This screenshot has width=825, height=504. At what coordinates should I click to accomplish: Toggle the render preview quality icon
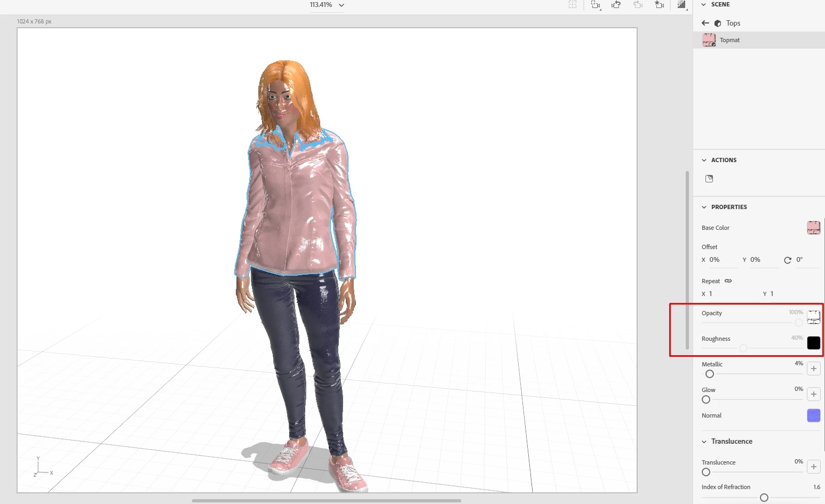tap(681, 5)
